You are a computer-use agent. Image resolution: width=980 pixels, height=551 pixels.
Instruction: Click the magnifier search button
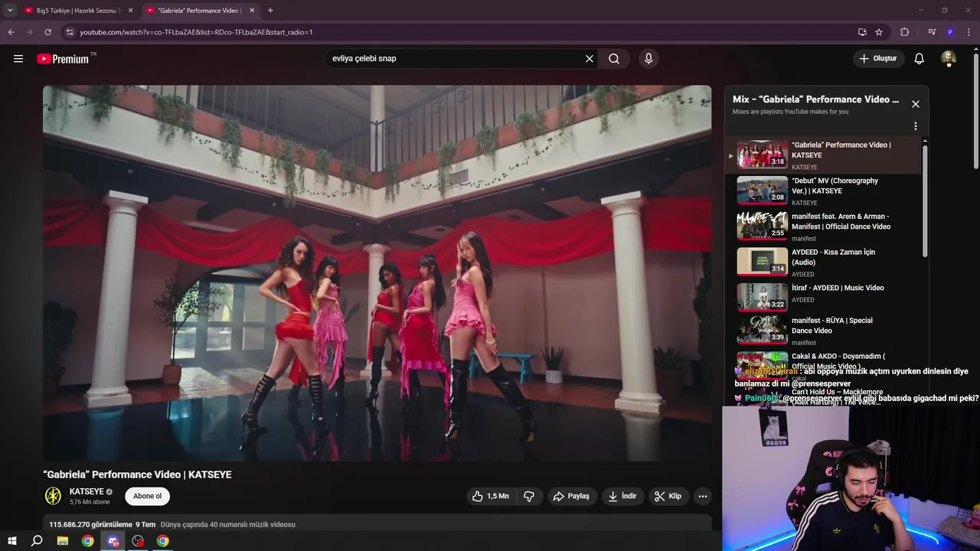click(614, 58)
